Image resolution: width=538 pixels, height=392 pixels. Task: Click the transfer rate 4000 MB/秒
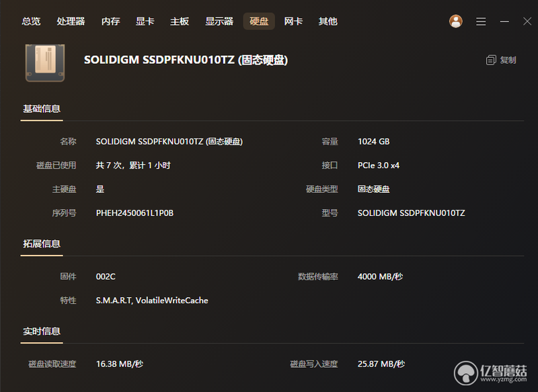coord(380,277)
